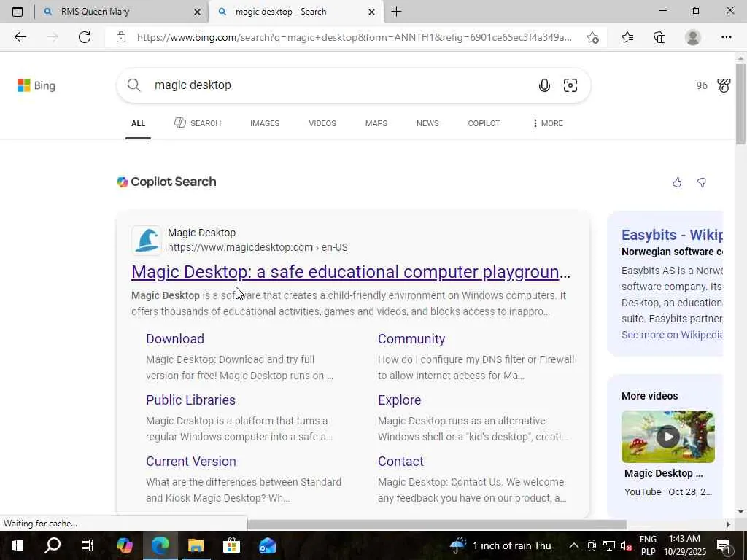Open taskbar Search
747x560 pixels.
point(53,545)
